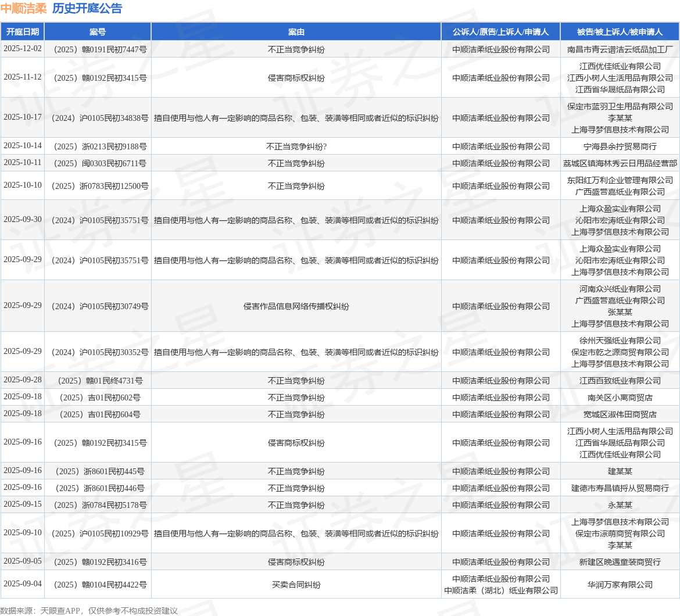Click the date 2025-09-15

pyautogui.click(x=23, y=504)
